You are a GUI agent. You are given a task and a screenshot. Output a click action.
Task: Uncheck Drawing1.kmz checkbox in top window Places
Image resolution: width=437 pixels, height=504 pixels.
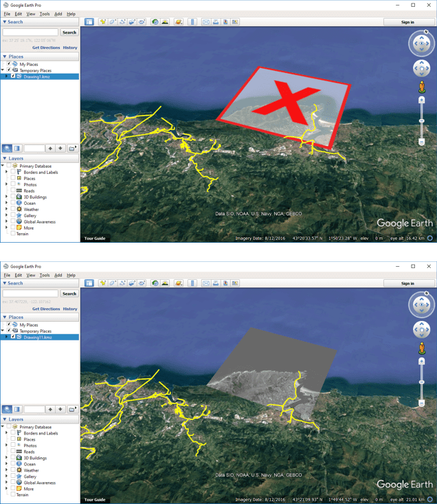(x=13, y=76)
